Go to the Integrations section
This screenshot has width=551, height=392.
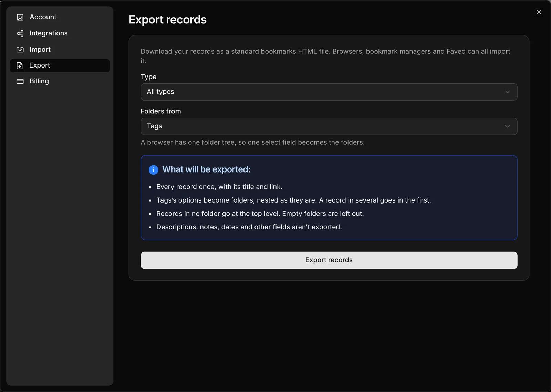[60, 33]
